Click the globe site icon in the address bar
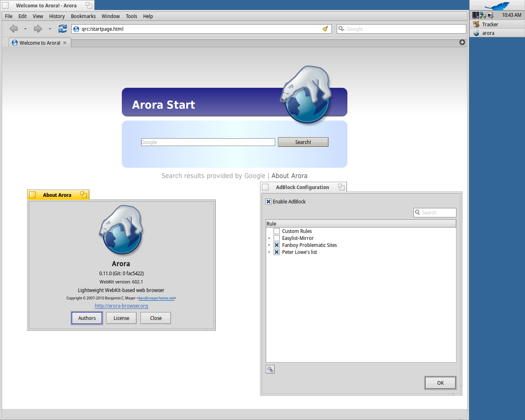 (x=76, y=29)
